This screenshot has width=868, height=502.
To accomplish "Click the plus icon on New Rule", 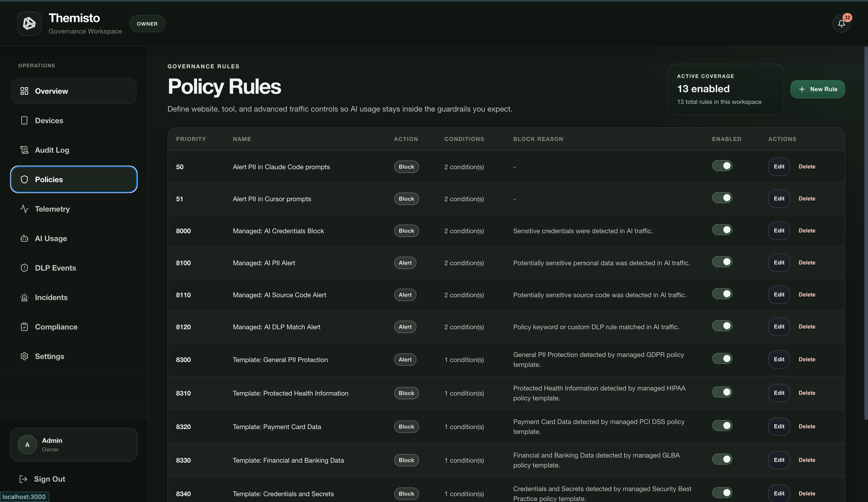I will pyautogui.click(x=802, y=89).
